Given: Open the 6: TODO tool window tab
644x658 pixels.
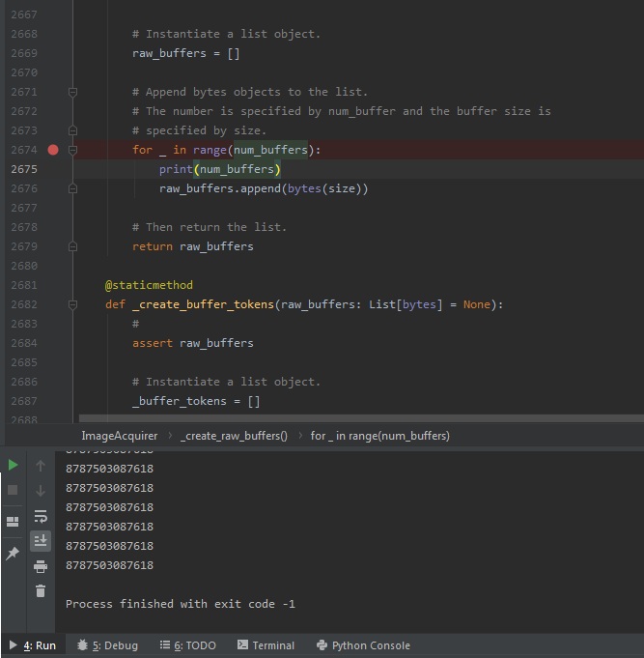Looking at the screenshot, I should click(x=188, y=645).
